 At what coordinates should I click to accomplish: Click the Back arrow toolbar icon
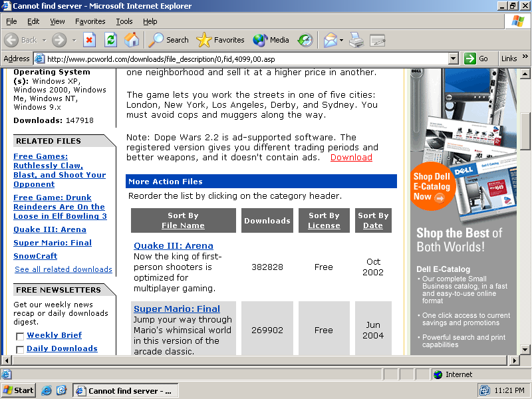11,40
